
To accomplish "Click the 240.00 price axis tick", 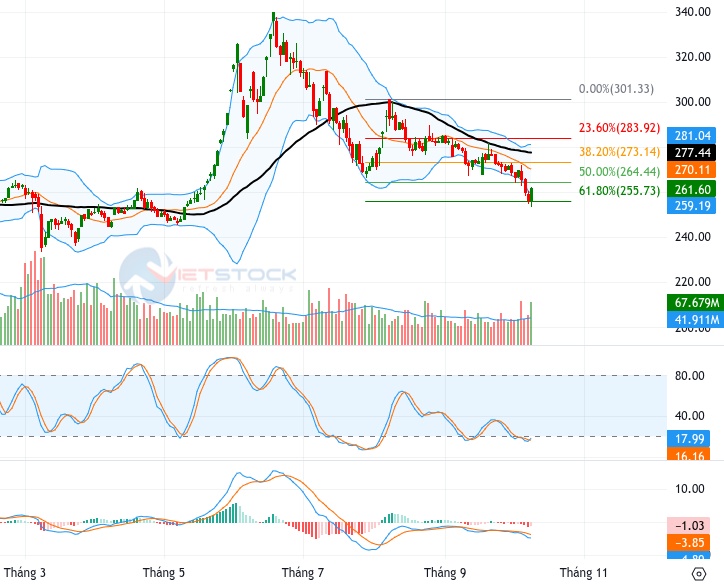I will [x=693, y=236].
